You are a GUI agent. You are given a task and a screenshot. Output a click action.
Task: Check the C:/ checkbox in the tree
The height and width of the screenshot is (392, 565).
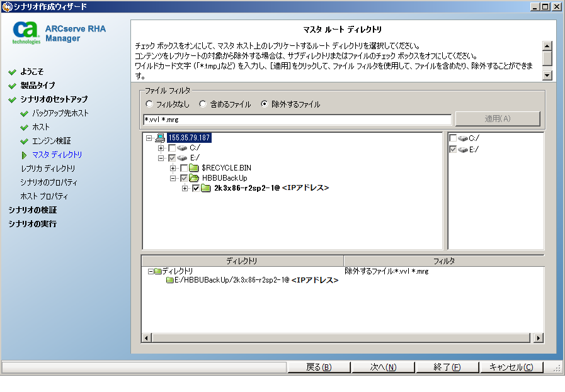172,148
